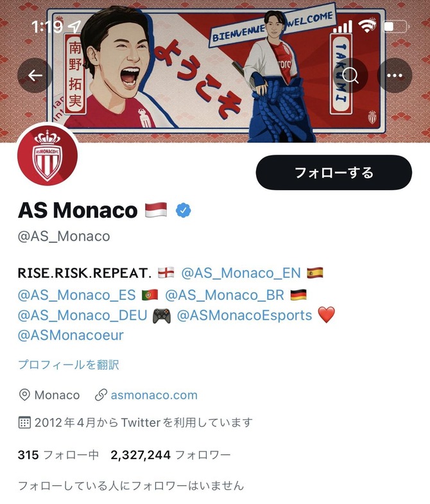Tap the calendar join-date icon
The image size is (430, 504).
[x=24, y=422]
